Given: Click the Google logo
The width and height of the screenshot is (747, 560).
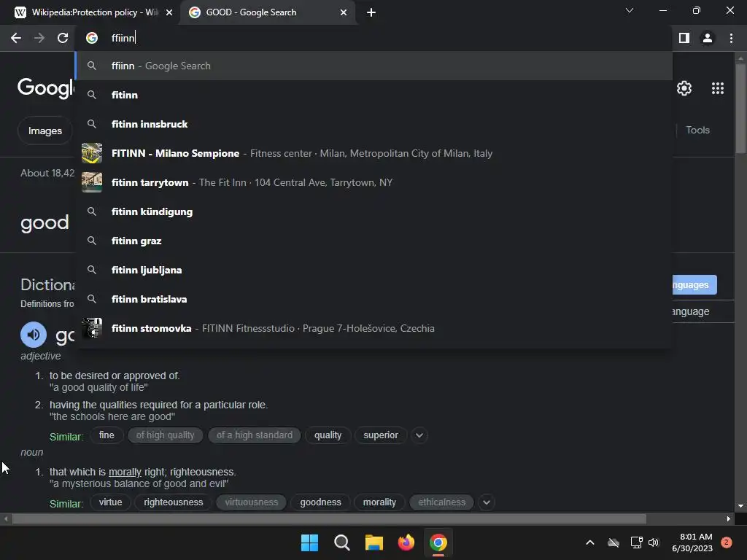Looking at the screenshot, I should pyautogui.click(x=46, y=87).
